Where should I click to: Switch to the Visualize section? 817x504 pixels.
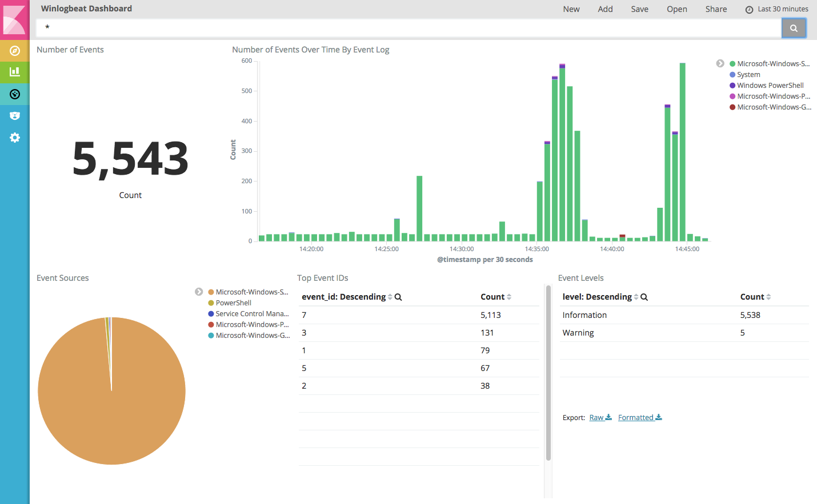(15, 72)
